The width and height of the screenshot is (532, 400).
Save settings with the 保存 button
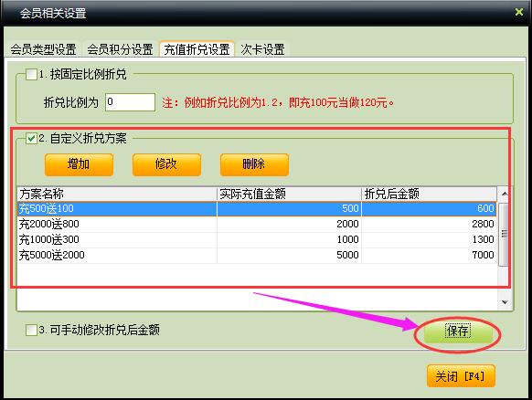458,332
